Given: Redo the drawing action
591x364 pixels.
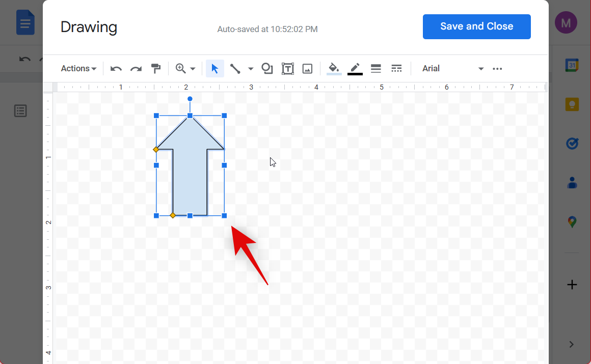Looking at the screenshot, I should point(136,69).
